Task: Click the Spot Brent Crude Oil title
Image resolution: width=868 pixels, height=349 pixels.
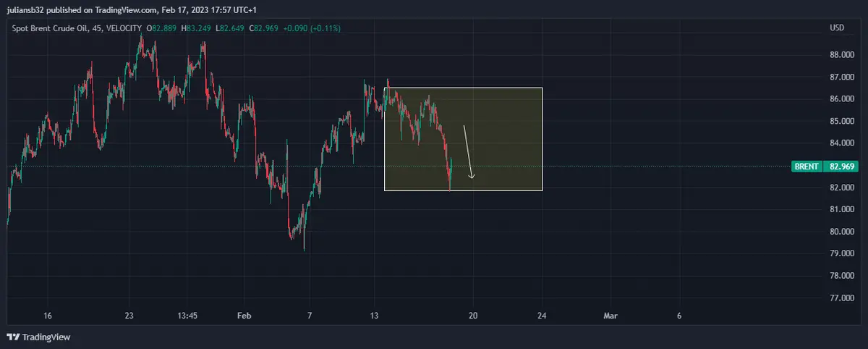Action: (50, 28)
